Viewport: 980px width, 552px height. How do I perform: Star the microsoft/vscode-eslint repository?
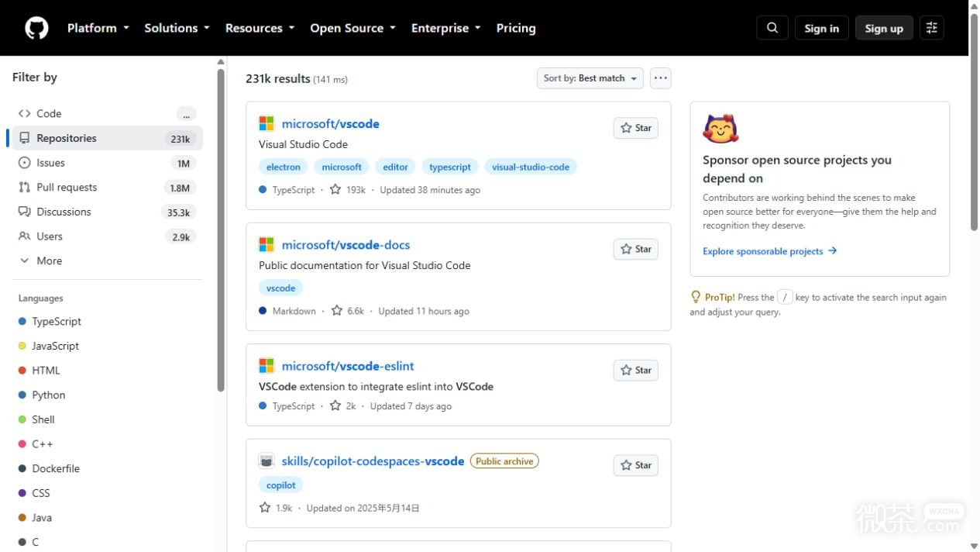point(636,371)
